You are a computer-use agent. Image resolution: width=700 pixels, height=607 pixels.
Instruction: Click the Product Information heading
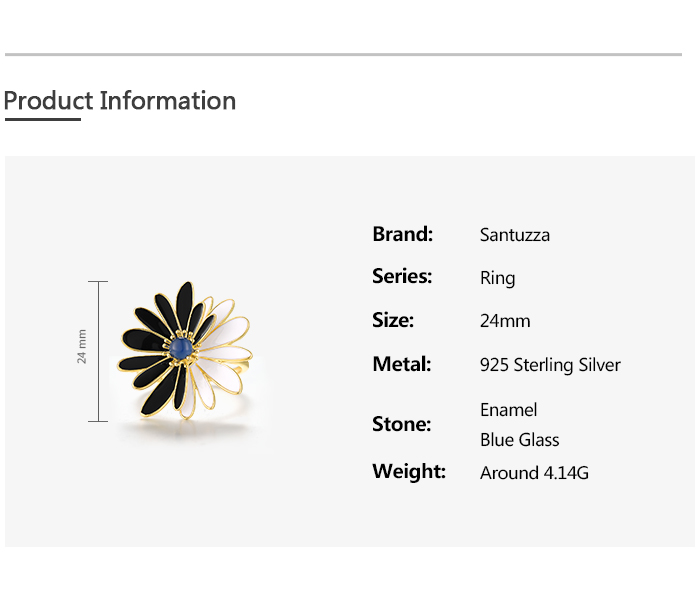[x=120, y=101]
